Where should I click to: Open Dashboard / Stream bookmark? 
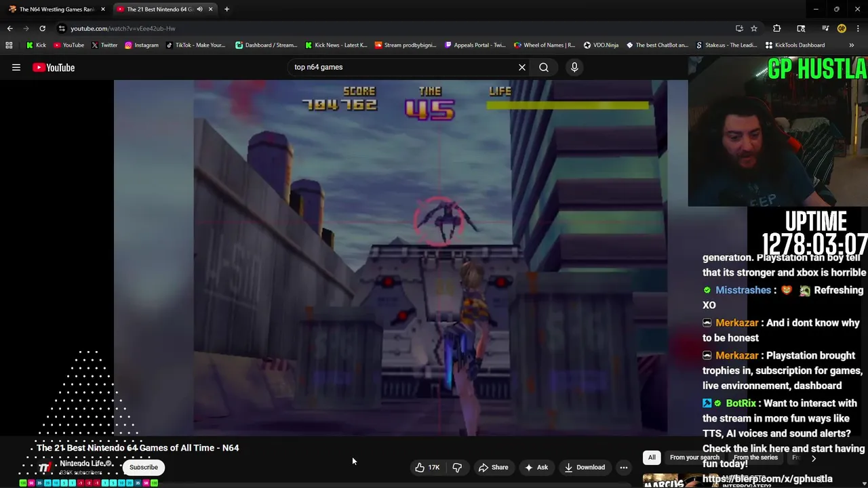pyautogui.click(x=266, y=45)
